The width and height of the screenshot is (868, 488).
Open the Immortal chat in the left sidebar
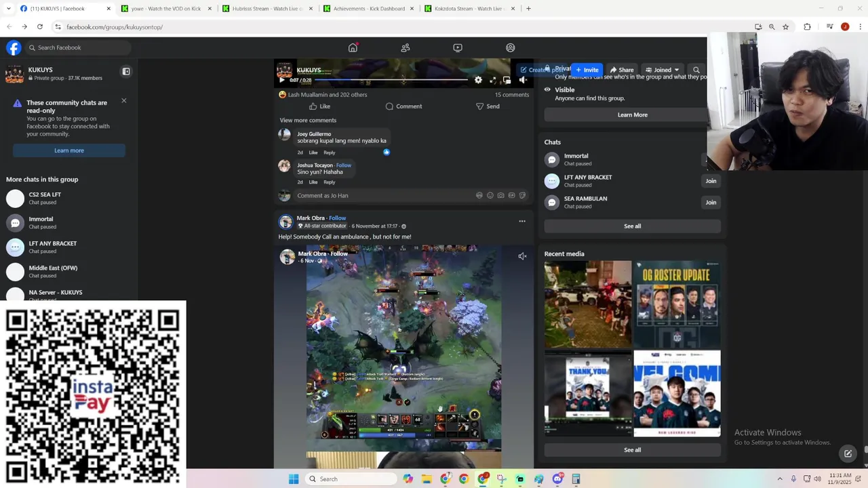click(x=68, y=222)
